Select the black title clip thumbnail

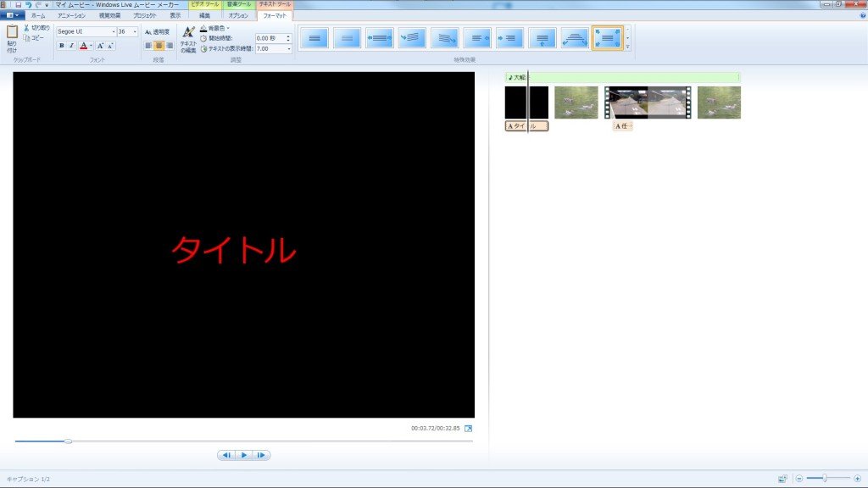pos(526,103)
